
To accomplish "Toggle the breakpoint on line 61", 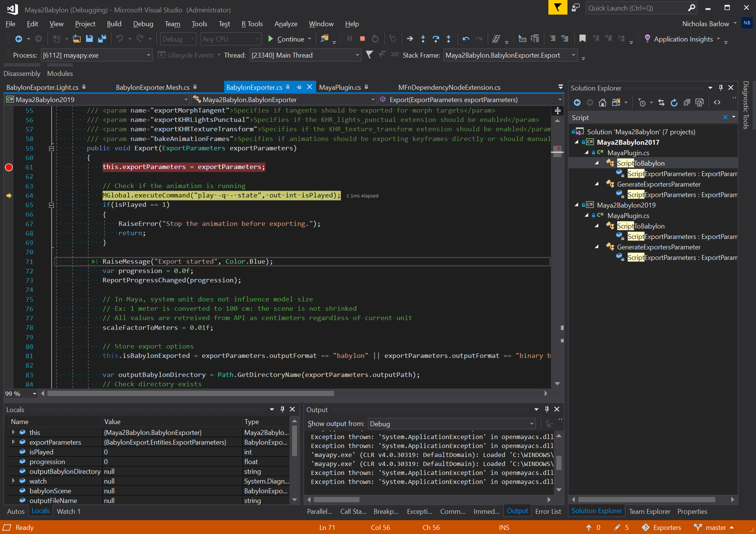I will pyautogui.click(x=9, y=167).
